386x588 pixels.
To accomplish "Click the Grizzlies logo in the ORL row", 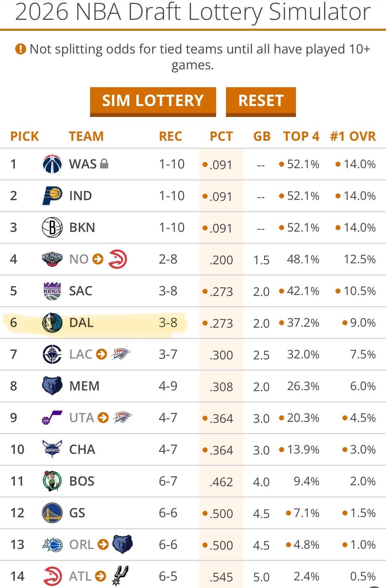I will click(122, 544).
